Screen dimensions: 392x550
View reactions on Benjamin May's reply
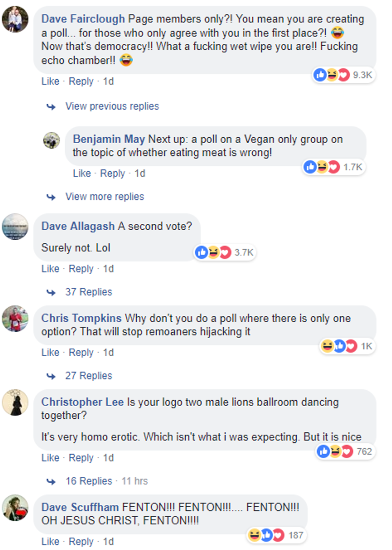[333, 167]
